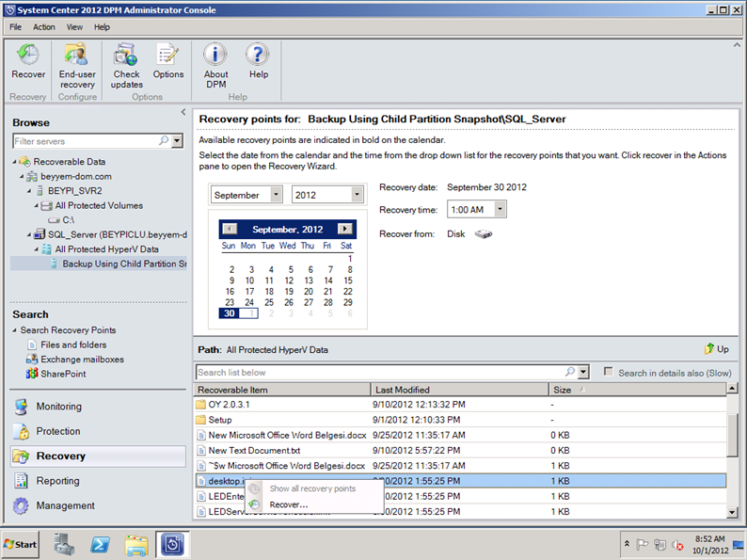Sort by Last Modified column
This screenshot has width=747, height=560.
point(460,390)
